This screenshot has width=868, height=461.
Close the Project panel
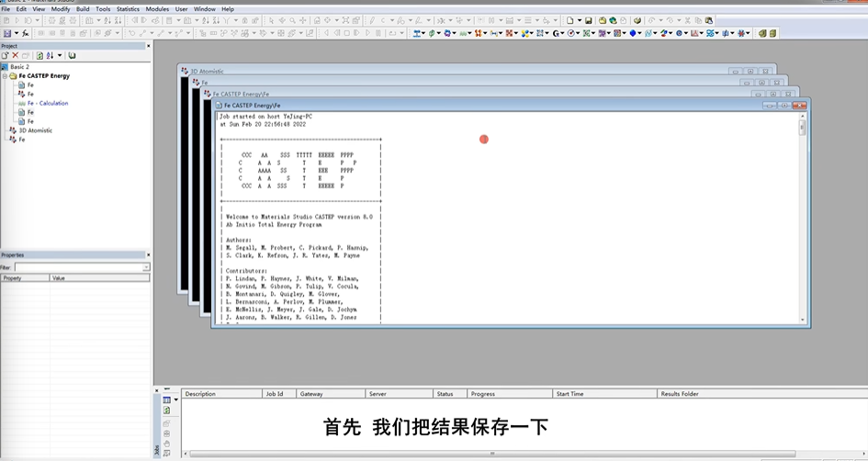(149, 46)
